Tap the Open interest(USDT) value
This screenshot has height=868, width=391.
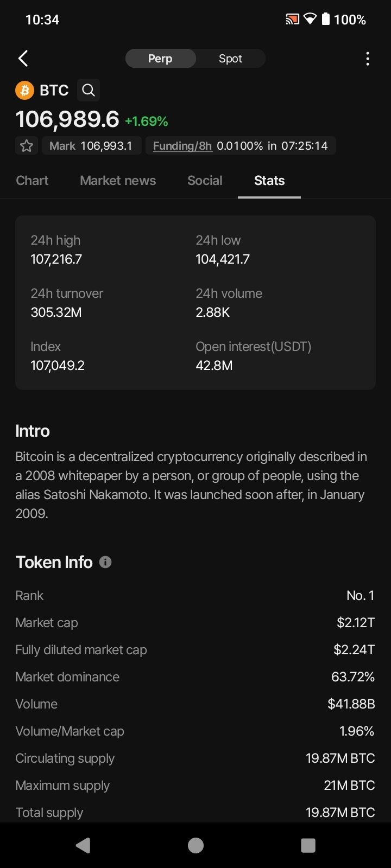tap(214, 366)
